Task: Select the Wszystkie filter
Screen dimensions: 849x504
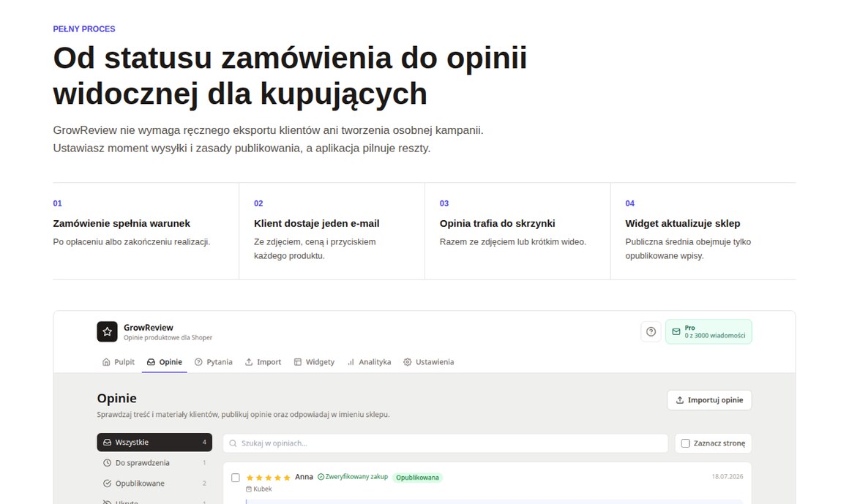Action: click(154, 443)
